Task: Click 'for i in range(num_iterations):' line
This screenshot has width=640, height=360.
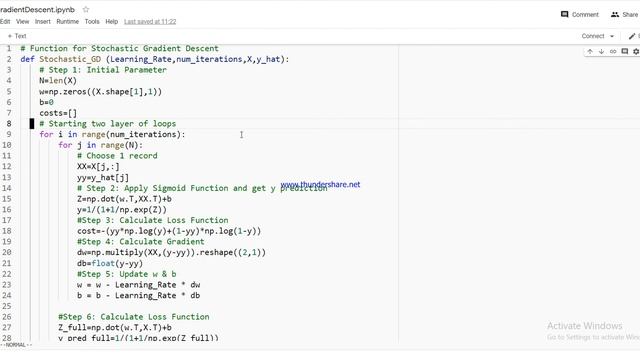Action: (112, 134)
